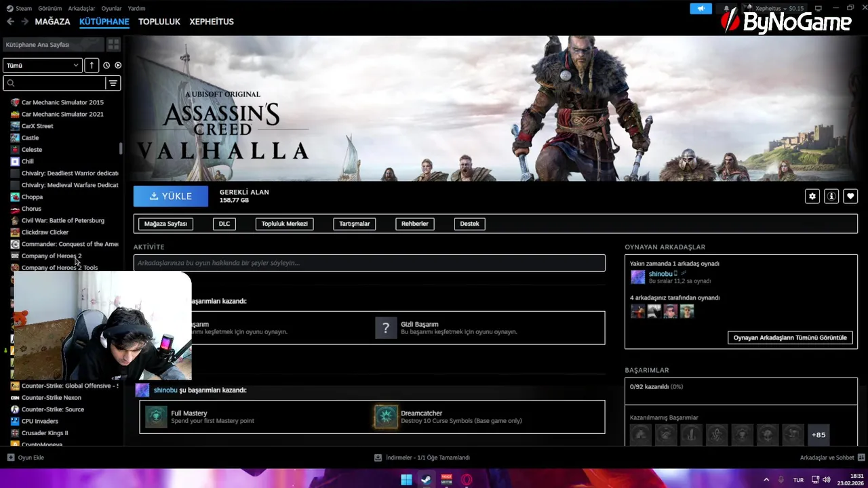Open game settings gear icon
The height and width of the screenshot is (488, 868).
812,196
